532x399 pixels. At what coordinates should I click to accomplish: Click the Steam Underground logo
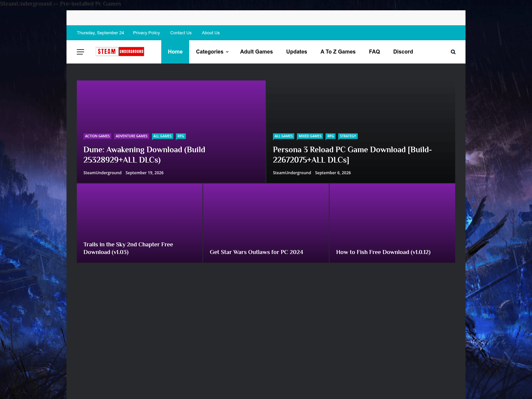(120, 52)
